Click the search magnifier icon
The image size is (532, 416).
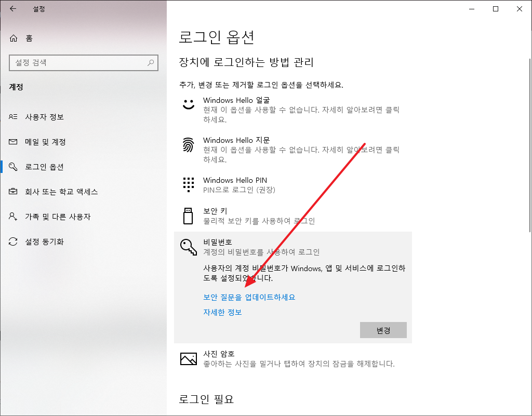(x=151, y=63)
